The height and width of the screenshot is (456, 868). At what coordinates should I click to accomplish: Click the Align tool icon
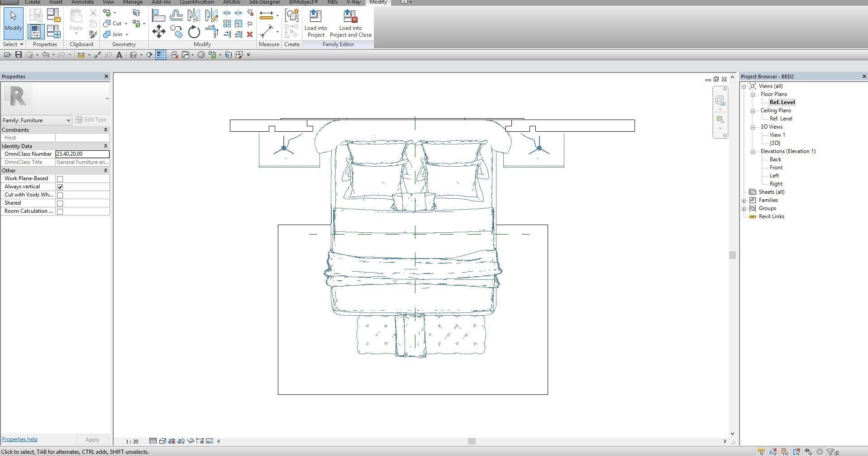[x=158, y=16]
